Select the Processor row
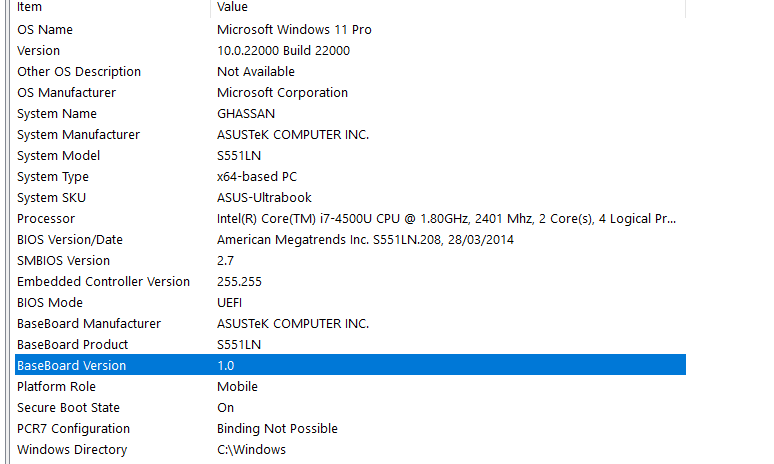This screenshot has height=464, width=774. click(x=350, y=218)
